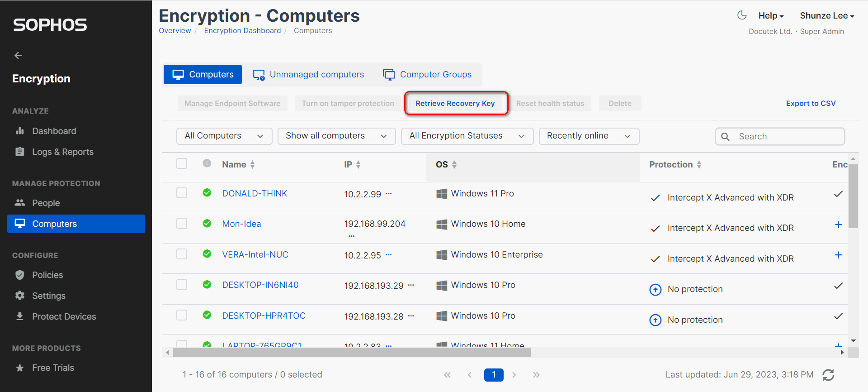The image size is (868, 392).
Task: Click the green health status icon for DONALD-THINK
Action: click(207, 193)
